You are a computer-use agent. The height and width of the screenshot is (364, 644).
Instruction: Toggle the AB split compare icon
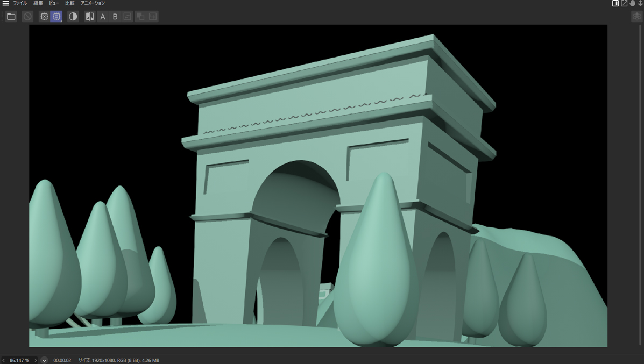[x=90, y=17]
